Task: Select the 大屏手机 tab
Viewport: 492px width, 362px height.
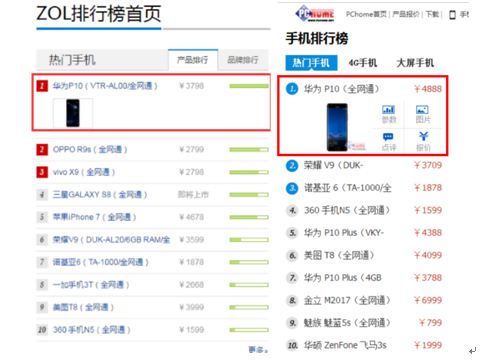Action: pyautogui.click(x=415, y=63)
